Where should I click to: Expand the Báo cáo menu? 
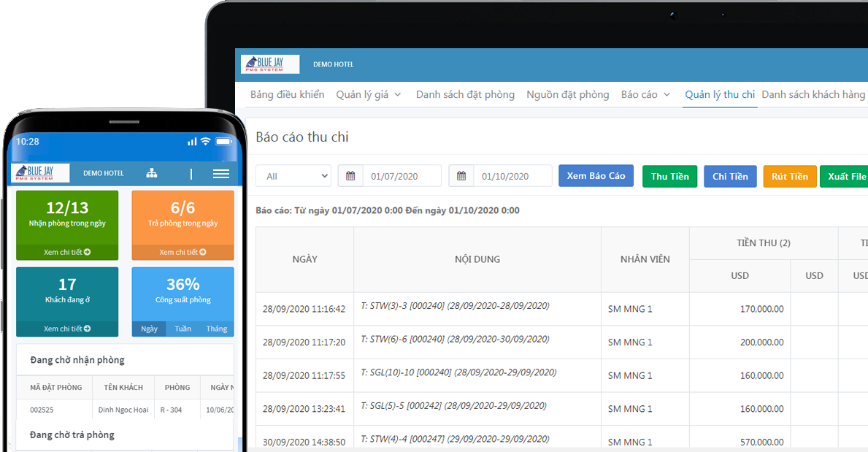pyautogui.click(x=645, y=95)
